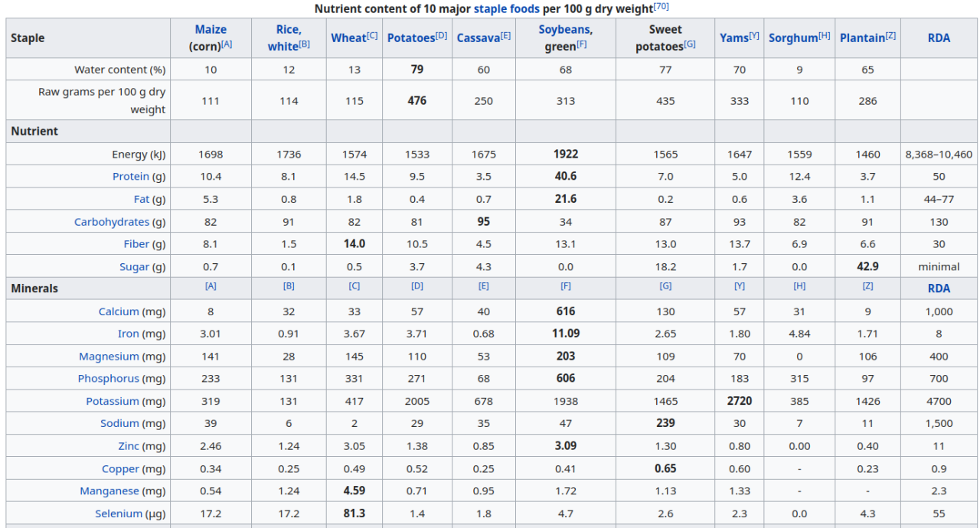Follow the Carbohydrates row link
980x528 pixels.
click(112, 222)
